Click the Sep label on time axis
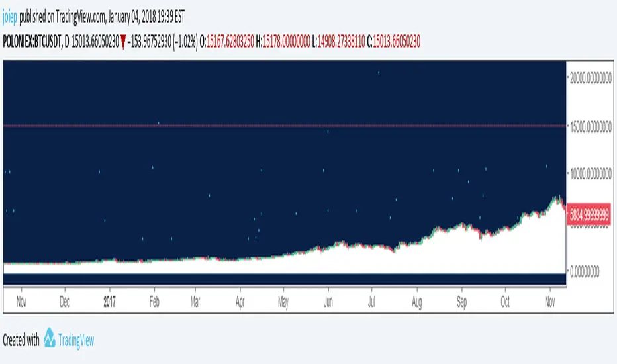The width and height of the screenshot is (617, 364). (x=461, y=302)
